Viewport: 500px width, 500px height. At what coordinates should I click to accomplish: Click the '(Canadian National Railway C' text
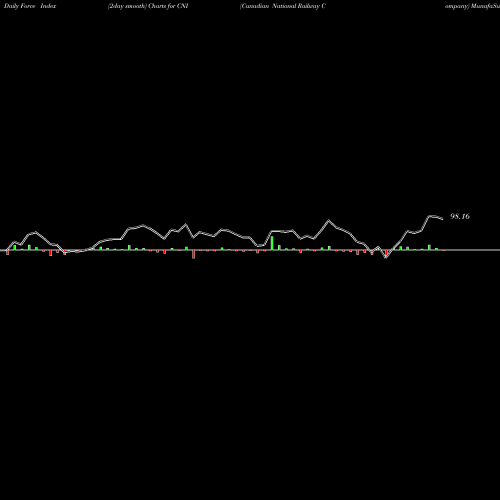(x=283, y=6)
